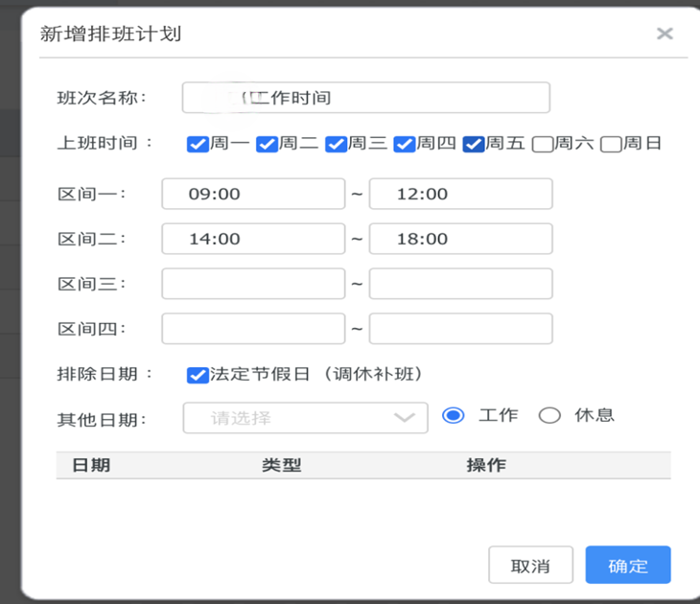Toggle the 周三 checkbox
Image resolution: width=700 pixels, height=604 pixels.
click(x=336, y=144)
